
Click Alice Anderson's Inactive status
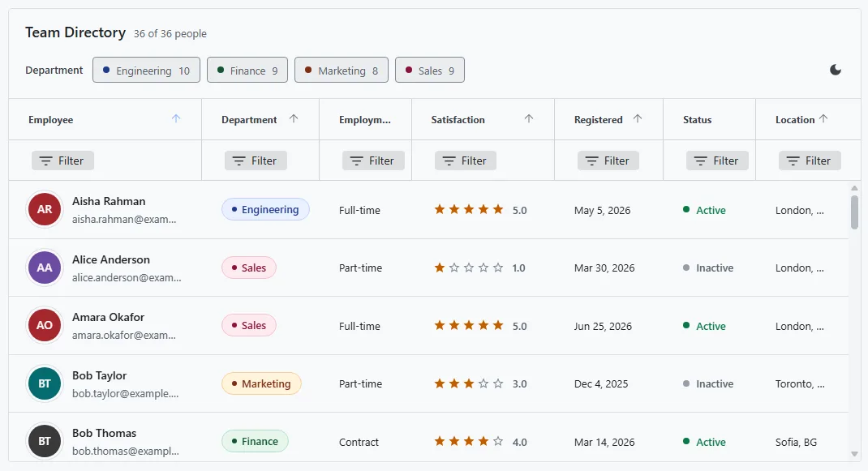coord(708,268)
